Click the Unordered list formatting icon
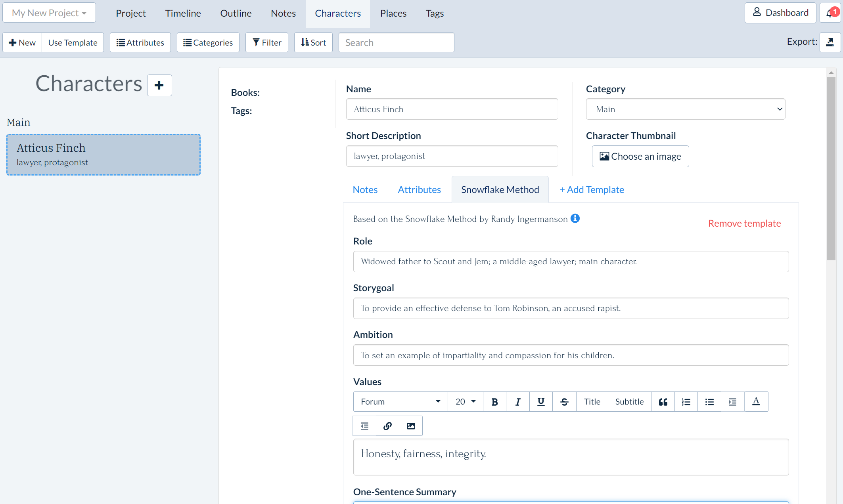Screen dimensions: 843x504 pyautogui.click(x=709, y=401)
